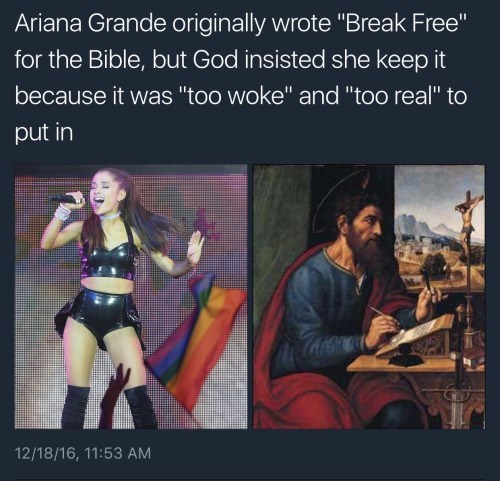
Task: Click the phrase "too real" in the text
Action: [392, 96]
